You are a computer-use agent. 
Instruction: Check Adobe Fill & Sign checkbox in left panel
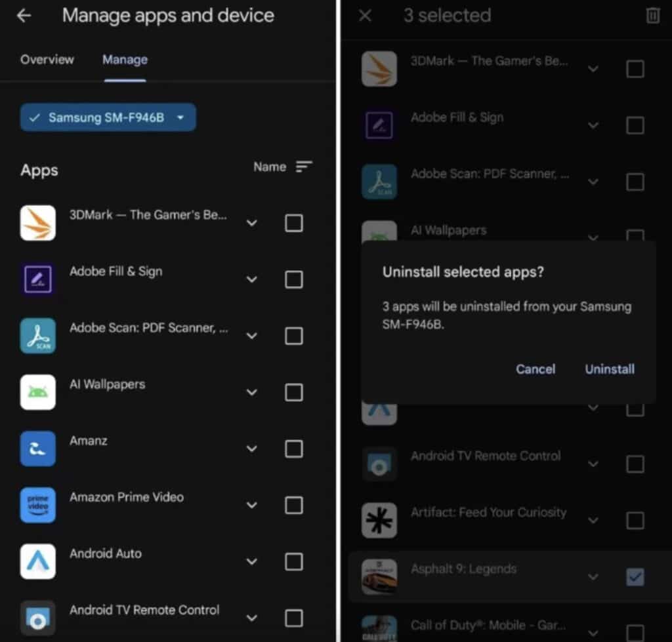click(294, 279)
